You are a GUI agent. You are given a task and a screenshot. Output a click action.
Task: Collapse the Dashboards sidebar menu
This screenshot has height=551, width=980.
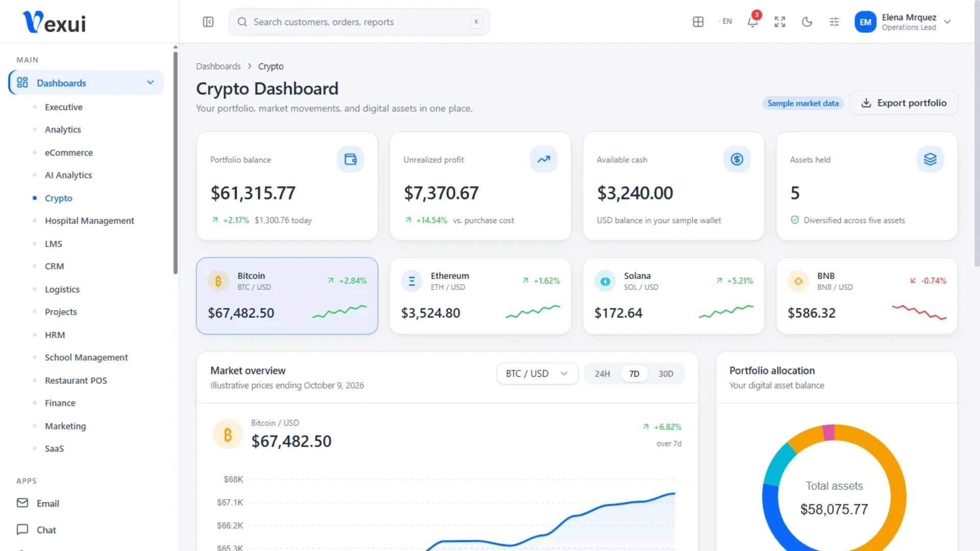click(86, 83)
